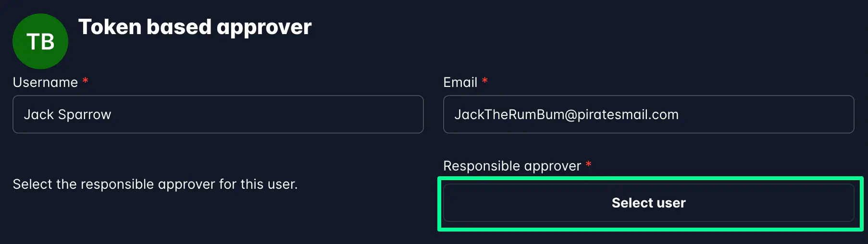Viewport: 868px width, 244px height.
Task: Open the Select user picker
Action: 648,203
